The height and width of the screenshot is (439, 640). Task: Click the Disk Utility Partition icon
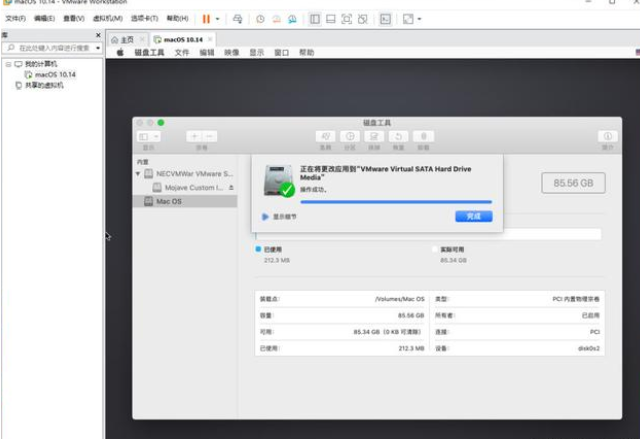click(350, 136)
